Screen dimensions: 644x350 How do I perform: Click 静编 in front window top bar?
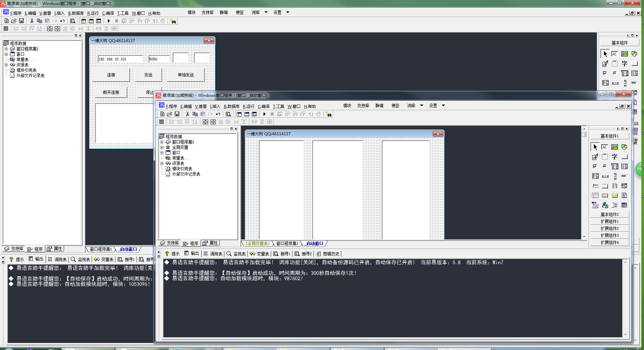[379, 106]
